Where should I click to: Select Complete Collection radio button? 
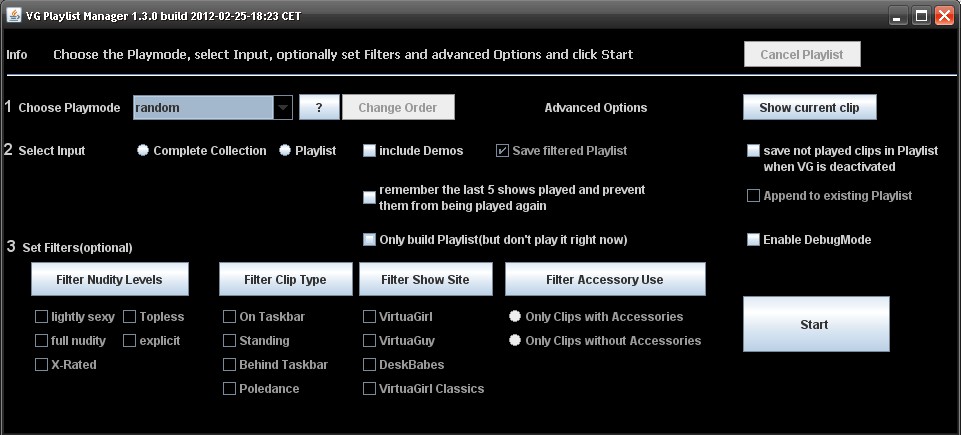coord(143,151)
